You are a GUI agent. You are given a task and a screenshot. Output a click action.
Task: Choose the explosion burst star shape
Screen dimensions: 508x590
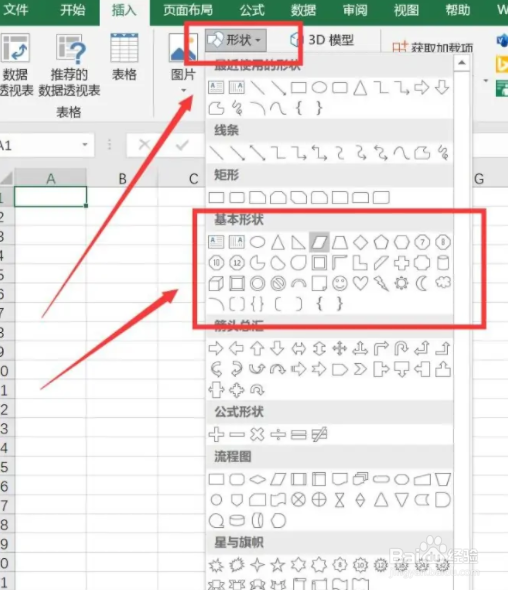point(216,564)
